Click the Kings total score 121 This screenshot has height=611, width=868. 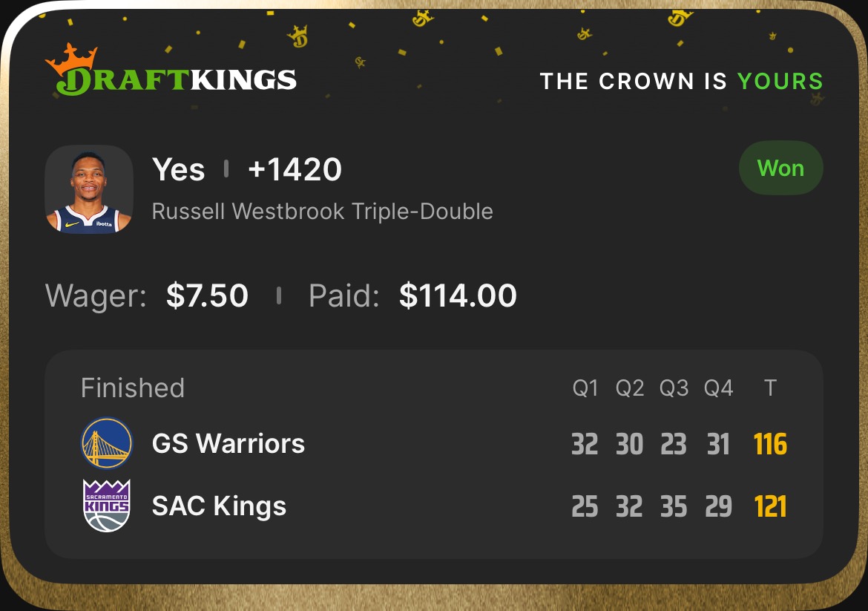pyautogui.click(x=770, y=507)
